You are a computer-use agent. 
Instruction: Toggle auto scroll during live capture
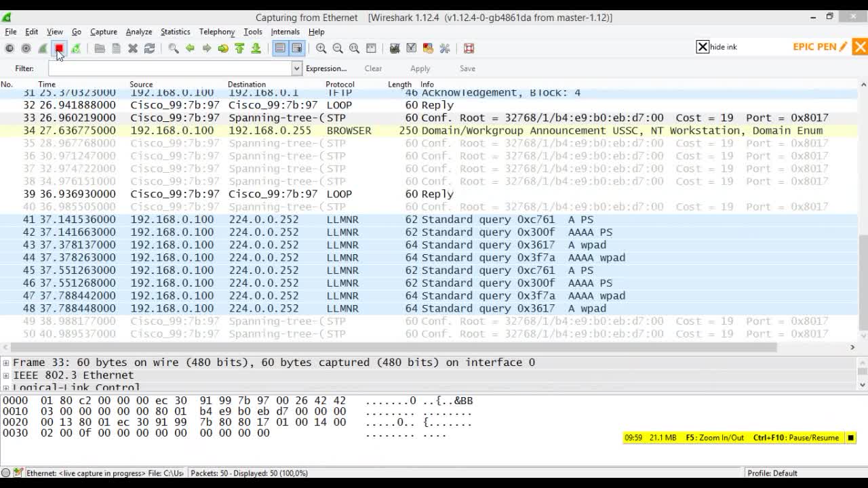tap(297, 48)
